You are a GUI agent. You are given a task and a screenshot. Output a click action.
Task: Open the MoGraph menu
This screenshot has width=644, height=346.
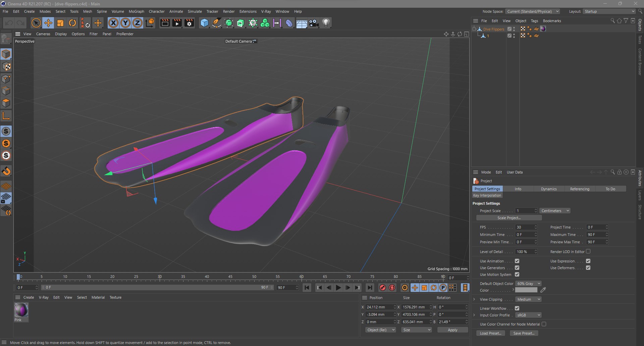point(136,11)
